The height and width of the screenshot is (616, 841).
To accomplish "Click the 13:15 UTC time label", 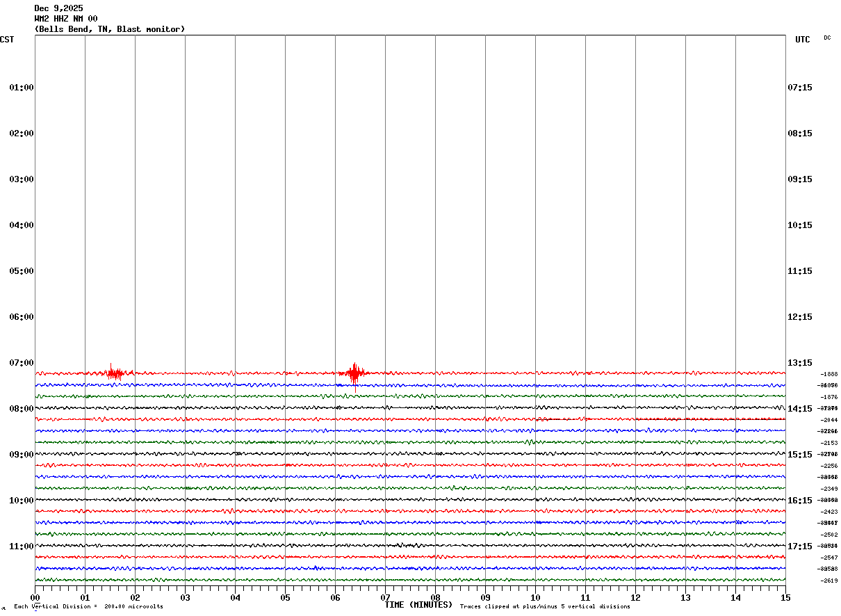I will [799, 363].
